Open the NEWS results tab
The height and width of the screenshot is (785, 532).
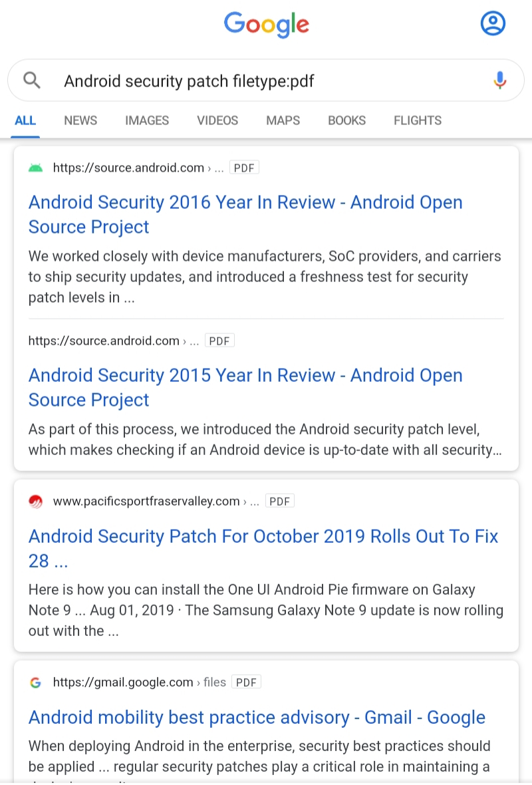(80, 120)
